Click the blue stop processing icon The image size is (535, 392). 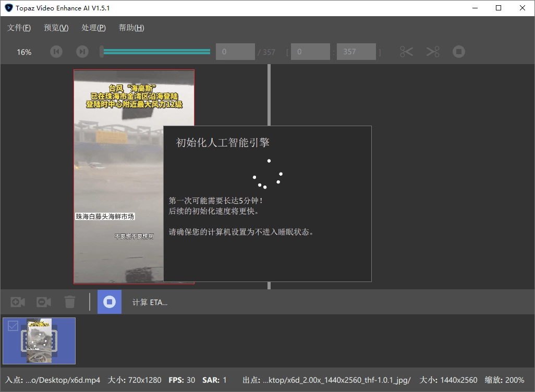(109, 301)
